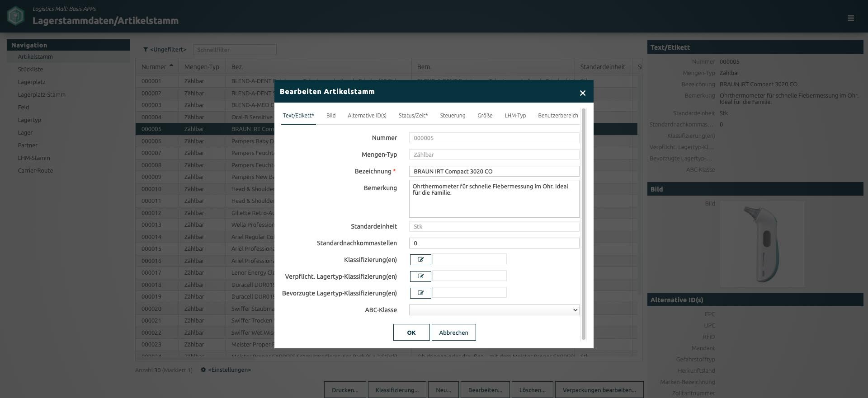868x398 pixels.
Task: Edit Klassifizierung(en) via pencil icon
Action: (420, 259)
